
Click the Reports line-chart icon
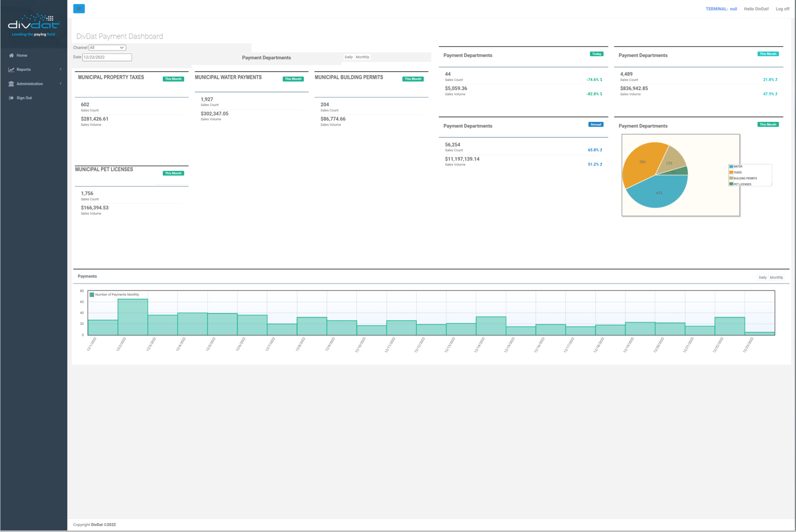point(11,70)
